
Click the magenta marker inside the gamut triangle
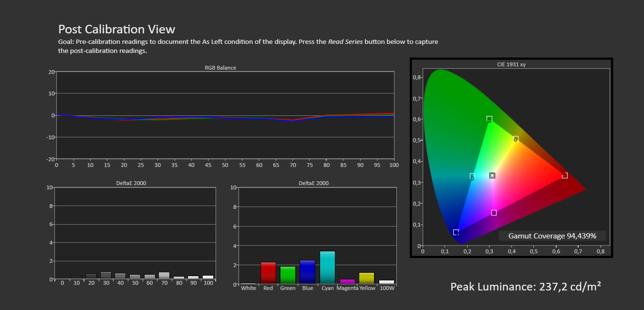click(494, 212)
